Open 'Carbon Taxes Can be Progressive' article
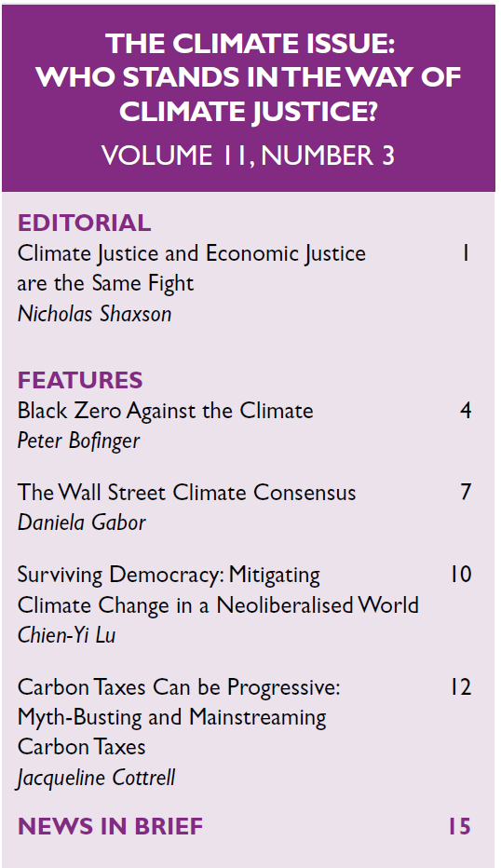501x868 pixels. point(179,688)
